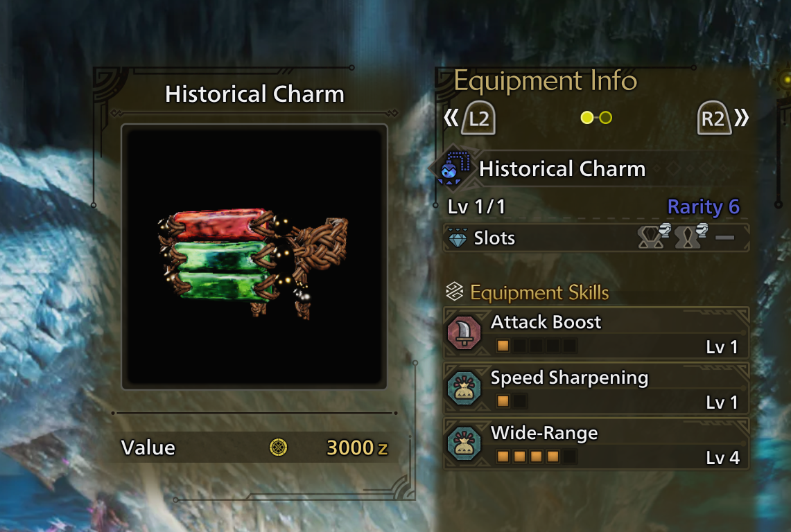The image size is (791, 532).
Task: Click the empty third slot dash
Action: click(724, 238)
